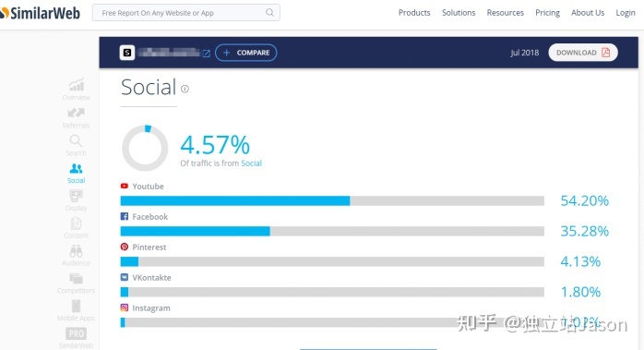Screen dimensions: 644x350
Task: Open the Audience section in sidebar
Action: 76,256
